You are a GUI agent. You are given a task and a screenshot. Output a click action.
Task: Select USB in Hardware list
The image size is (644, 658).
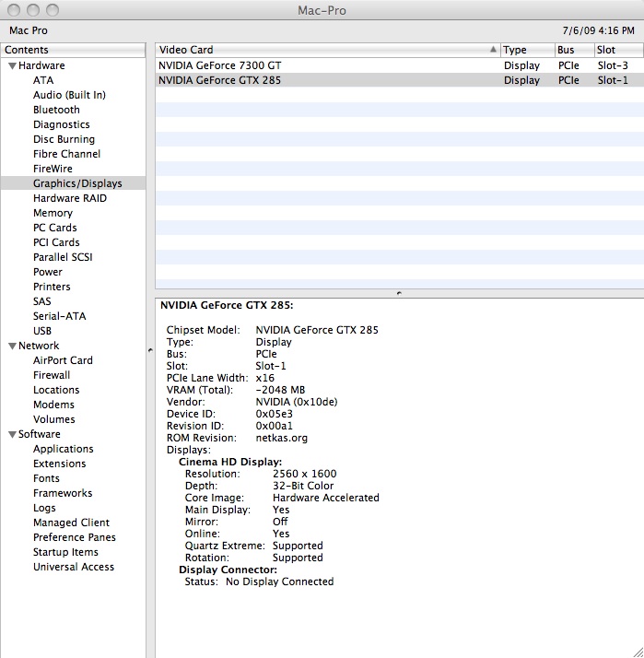(x=42, y=331)
